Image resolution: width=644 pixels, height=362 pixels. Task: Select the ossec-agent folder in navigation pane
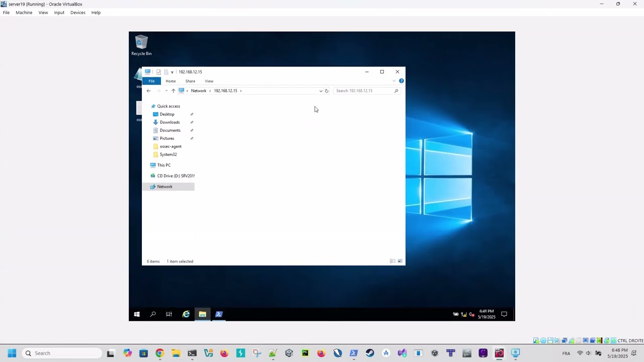pyautogui.click(x=171, y=146)
